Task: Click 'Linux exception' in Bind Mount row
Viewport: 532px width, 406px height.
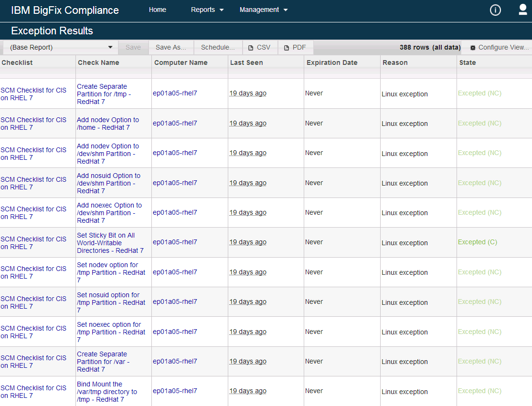Action: 404,391
